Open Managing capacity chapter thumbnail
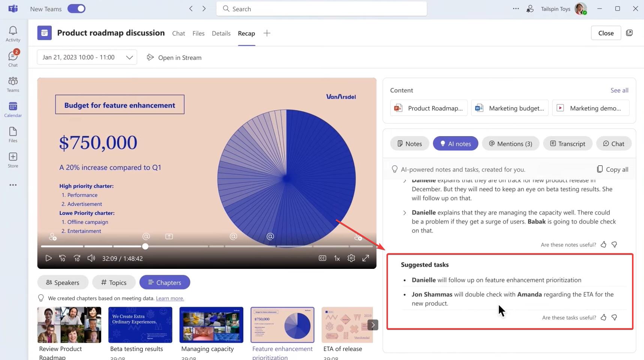The height and width of the screenshot is (360, 644). [211, 325]
